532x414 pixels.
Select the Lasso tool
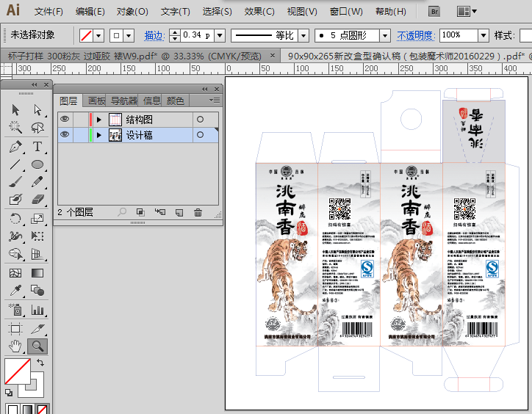tap(37, 128)
